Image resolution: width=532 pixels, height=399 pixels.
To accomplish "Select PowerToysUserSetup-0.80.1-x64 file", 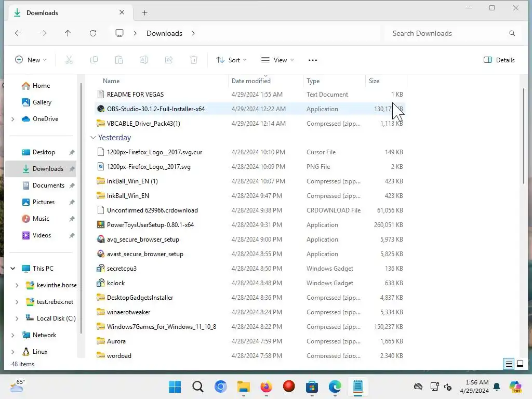I will click(x=250, y=224).
